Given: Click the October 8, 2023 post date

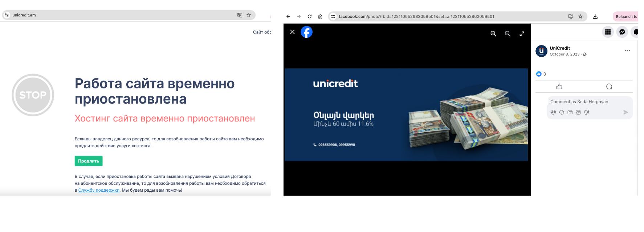Looking at the screenshot, I should [564, 54].
